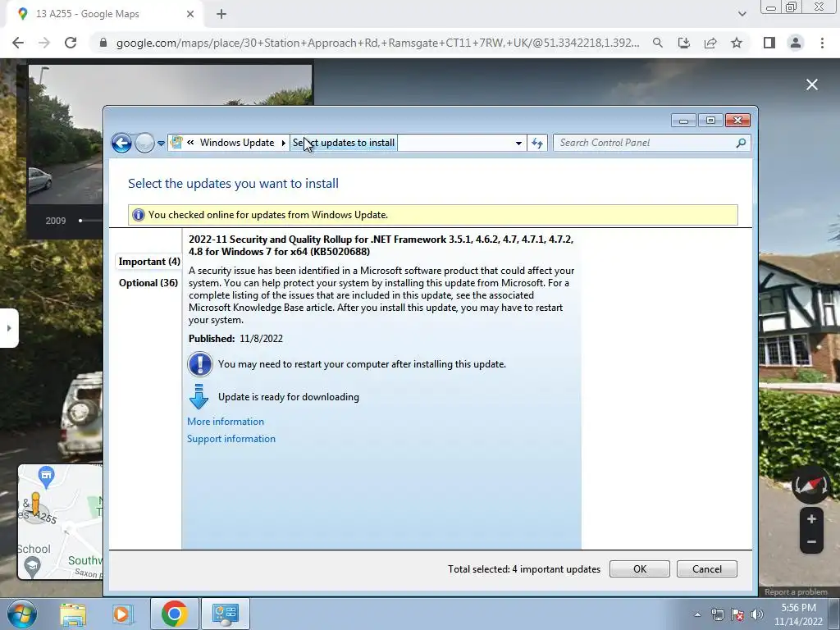
Task: Click the Street View compass
Action: [x=811, y=486]
